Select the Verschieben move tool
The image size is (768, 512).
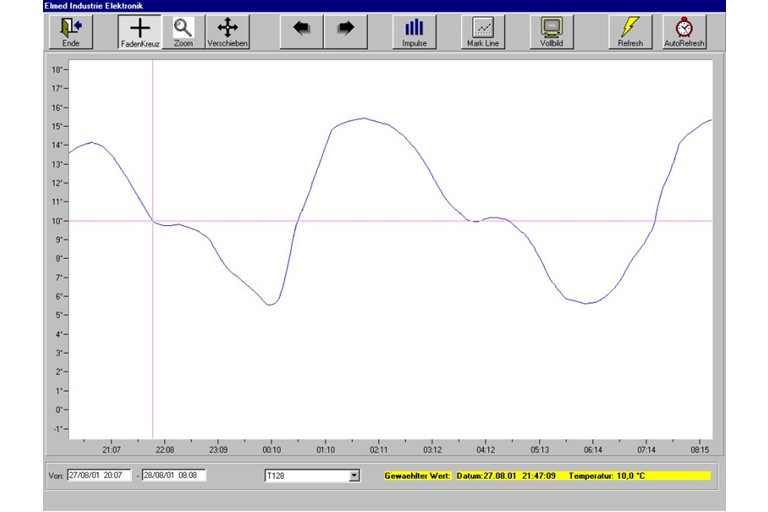[227, 32]
